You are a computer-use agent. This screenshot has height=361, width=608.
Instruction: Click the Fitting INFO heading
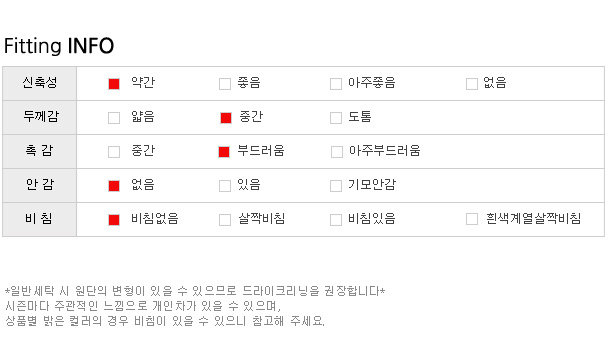pyautogui.click(x=59, y=46)
